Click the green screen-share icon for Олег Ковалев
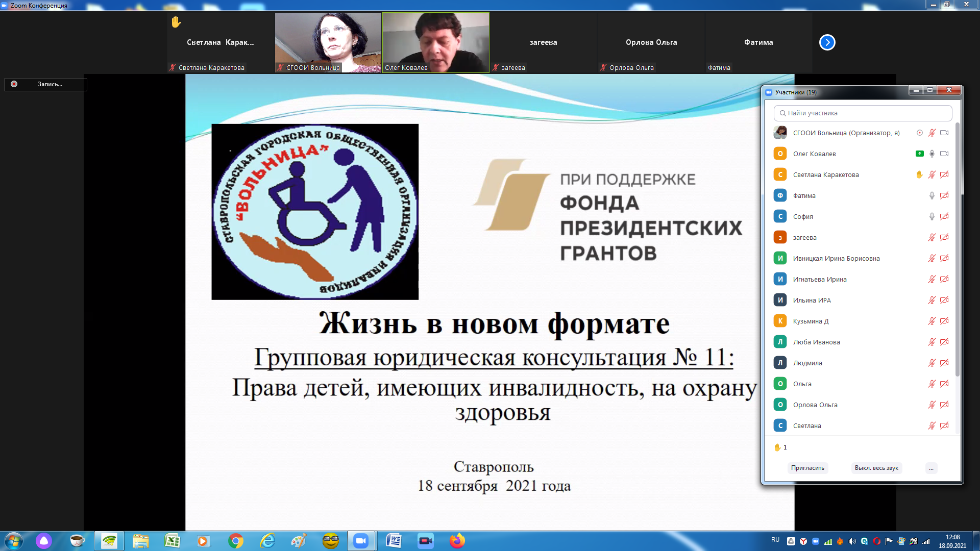The width and height of the screenshot is (980, 551). coord(919,154)
